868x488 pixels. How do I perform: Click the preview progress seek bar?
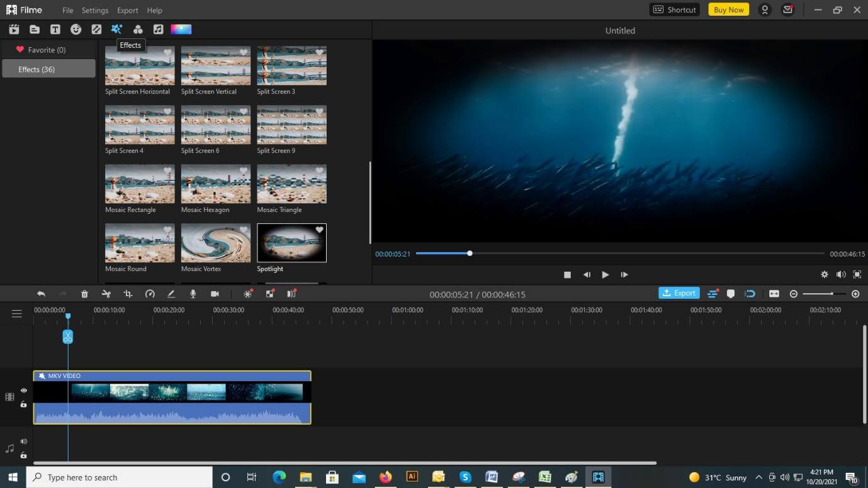coord(620,253)
